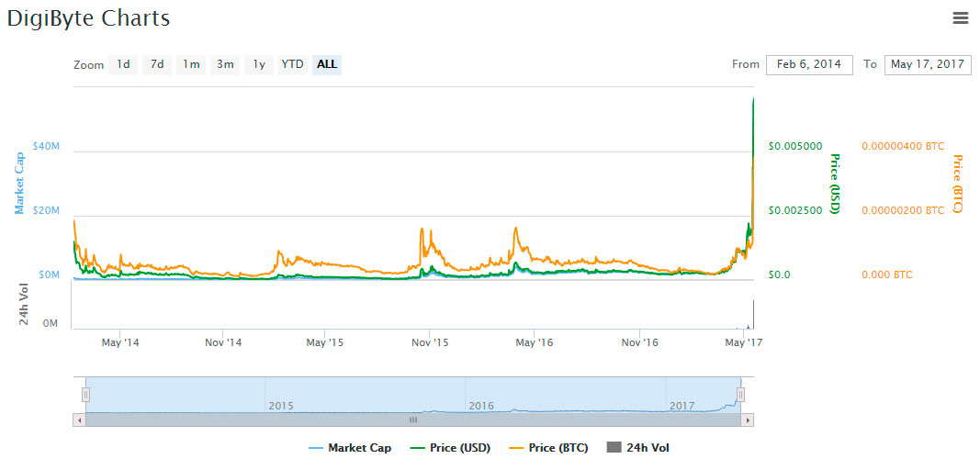The width and height of the screenshot is (980, 459).
Task: Click the navigator scrollbar right arrow
Action: tap(748, 420)
